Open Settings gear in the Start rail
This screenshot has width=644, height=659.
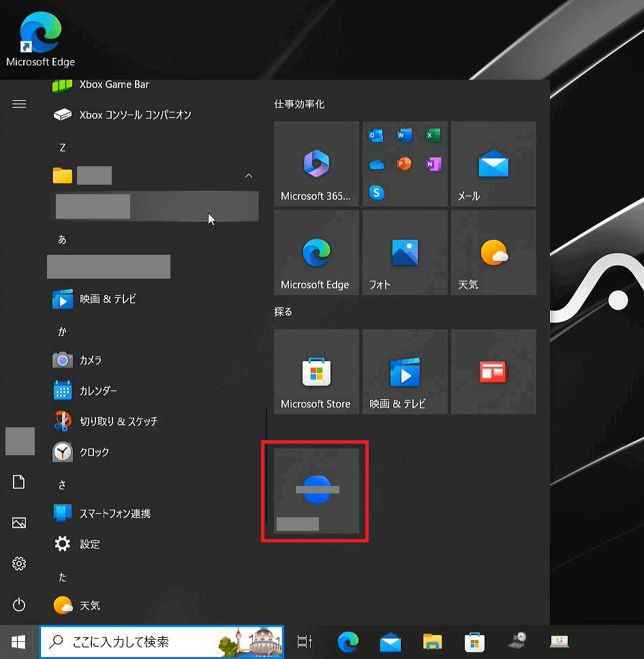point(19,564)
